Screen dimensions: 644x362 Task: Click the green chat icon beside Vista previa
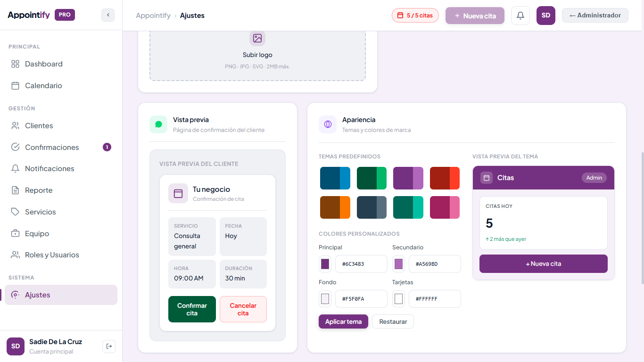[158, 124]
